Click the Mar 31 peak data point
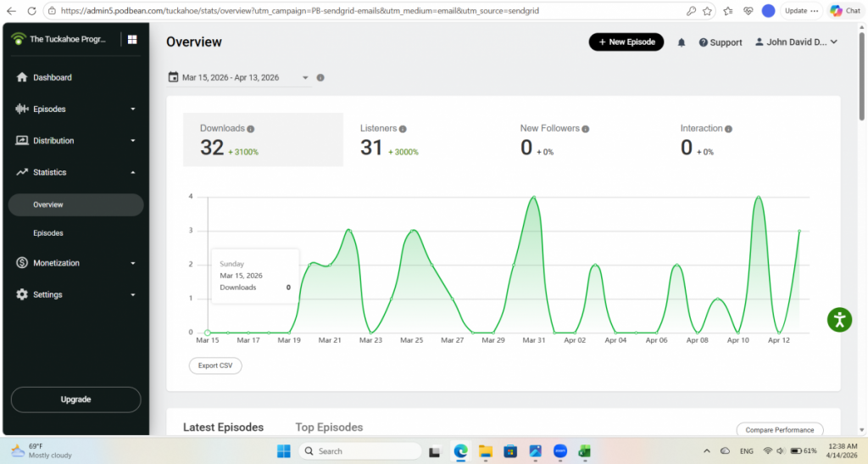The image size is (868, 464). point(533,197)
